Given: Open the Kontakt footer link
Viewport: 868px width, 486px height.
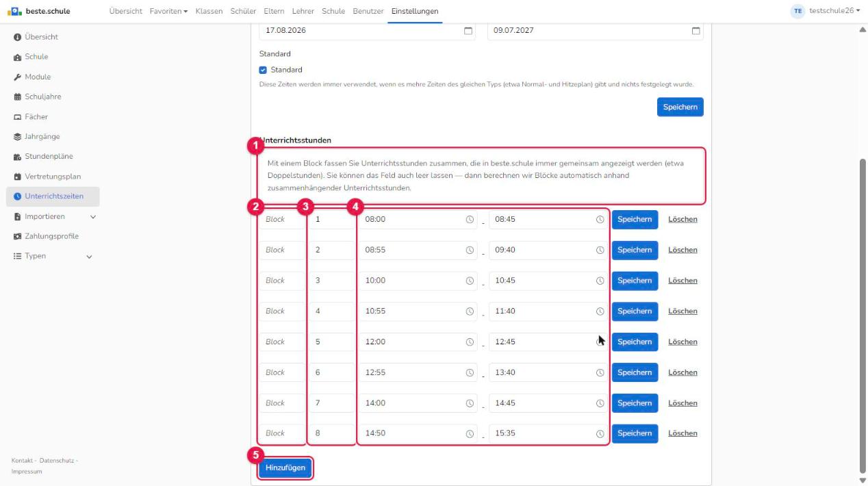Looking at the screenshot, I should tap(23, 461).
